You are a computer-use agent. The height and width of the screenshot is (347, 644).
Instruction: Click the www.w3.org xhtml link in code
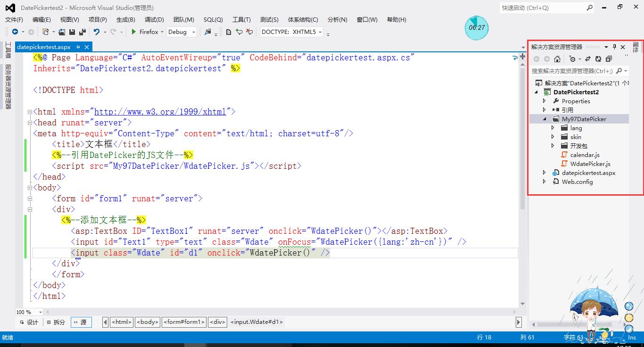click(160, 112)
